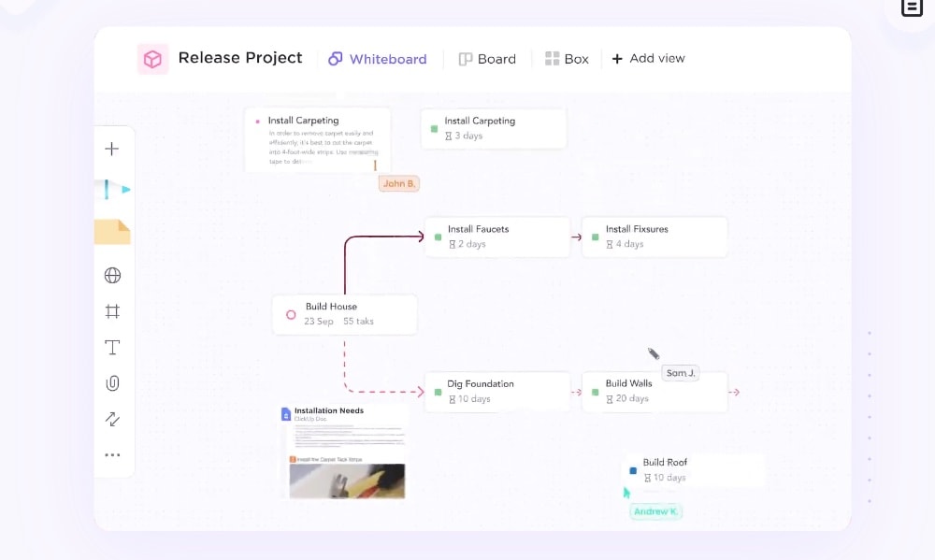
Task: Switch to the Whiteboard tab
Action: click(378, 59)
